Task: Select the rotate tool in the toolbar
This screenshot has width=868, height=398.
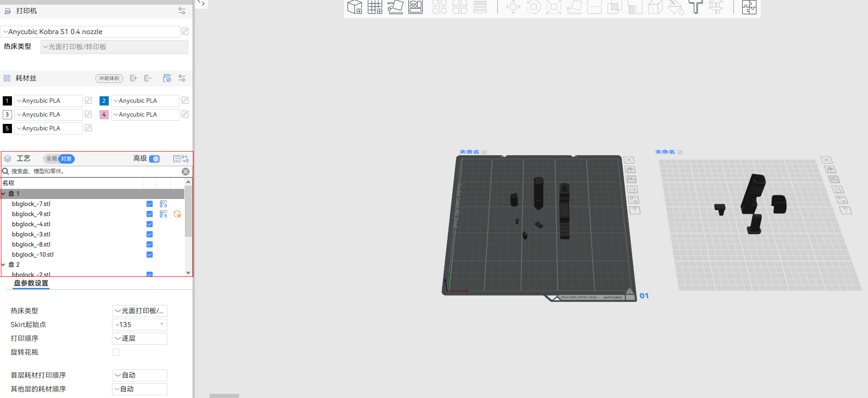Action: pos(533,7)
